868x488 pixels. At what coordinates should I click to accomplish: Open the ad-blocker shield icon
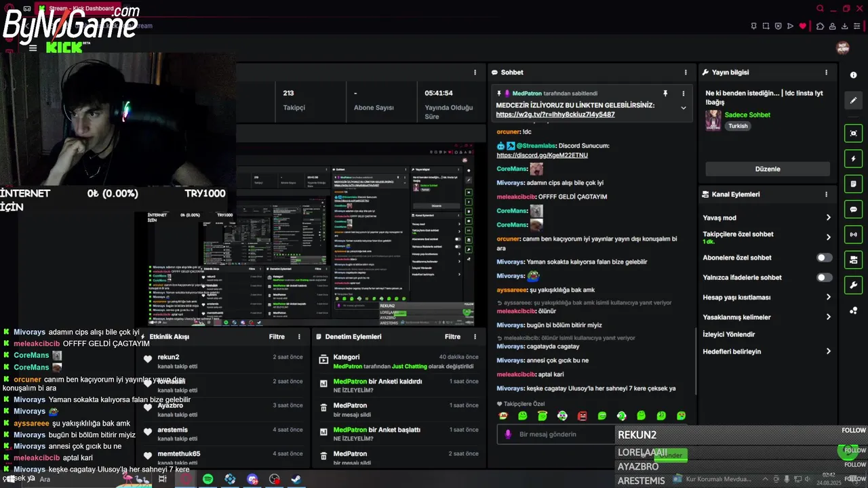[778, 26]
